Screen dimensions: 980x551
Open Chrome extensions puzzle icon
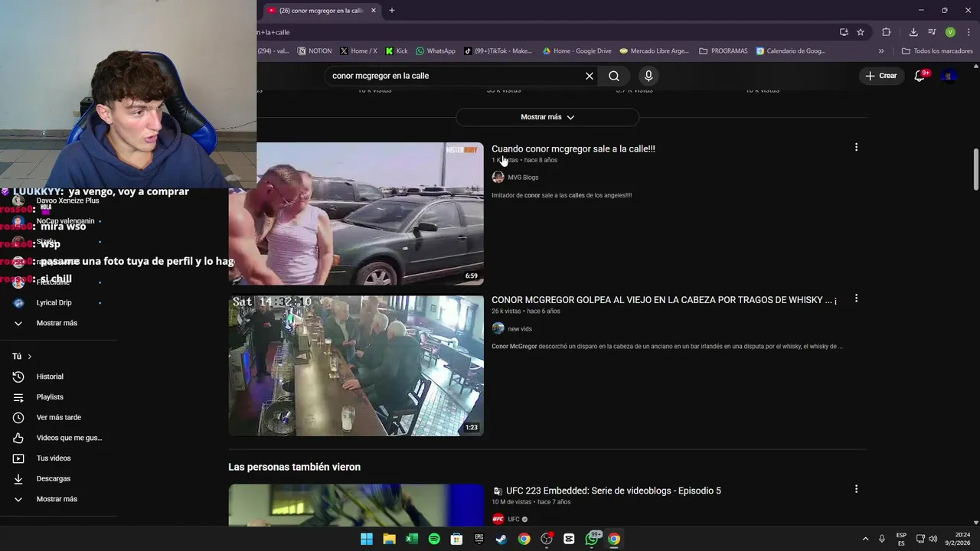tap(887, 32)
